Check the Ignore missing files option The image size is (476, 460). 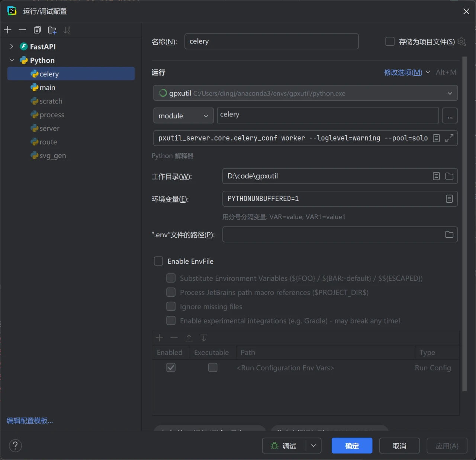click(171, 306)
